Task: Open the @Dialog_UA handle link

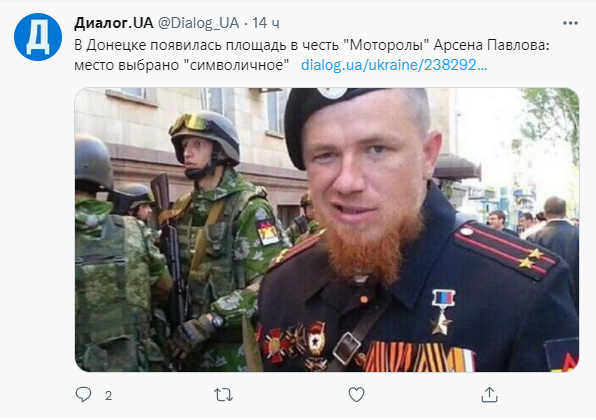Action: [198, 23]
